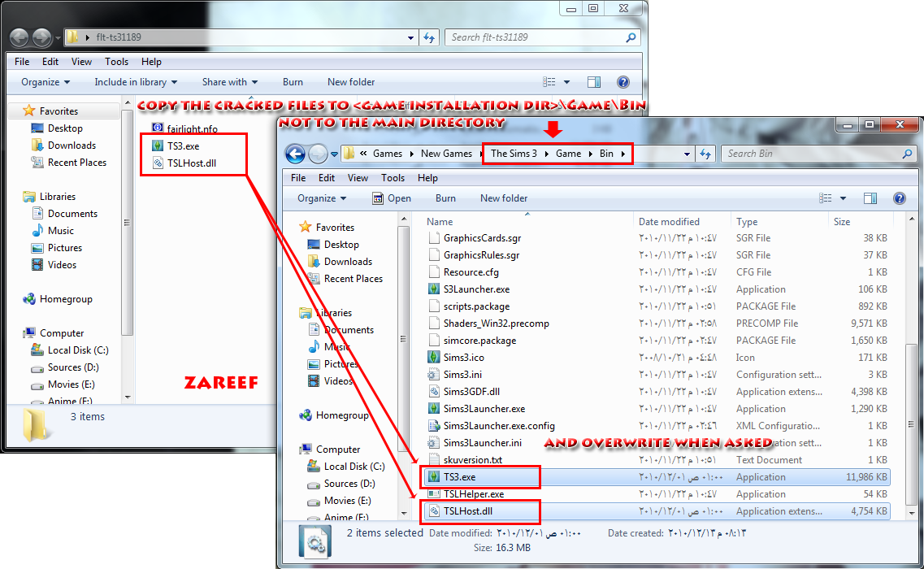Click the Back arrow in Bin window
Screen dimensions: 924x569
tap(295, 154)
